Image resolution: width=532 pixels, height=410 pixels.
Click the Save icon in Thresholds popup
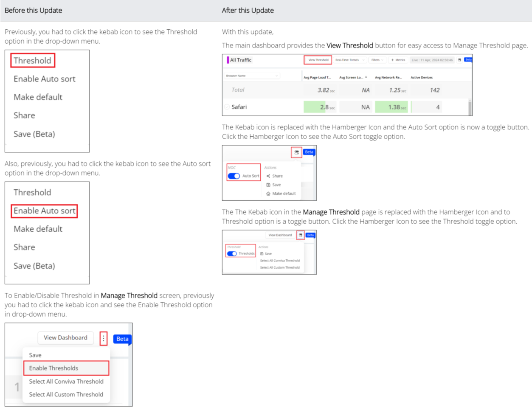[262, 254]
